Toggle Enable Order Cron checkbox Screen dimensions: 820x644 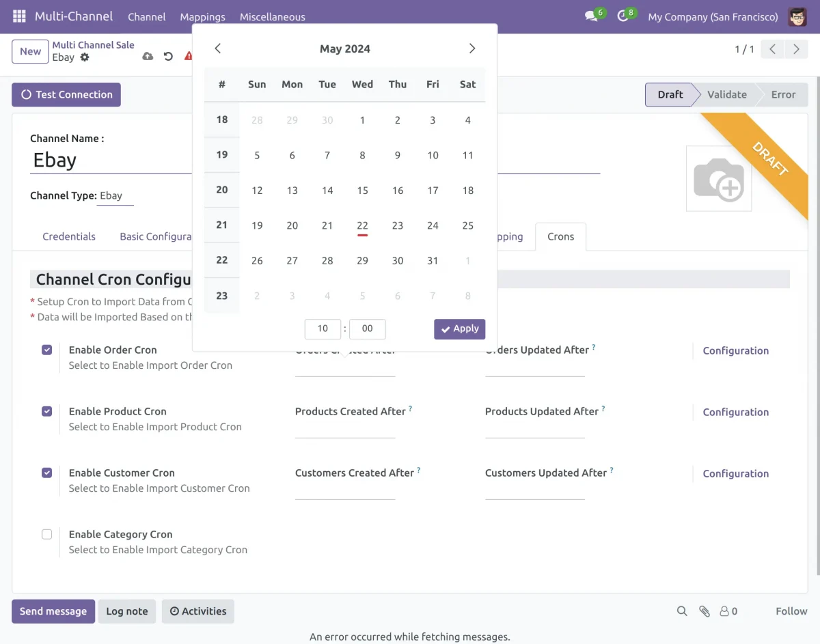pyautogui.click(x=47, y=350)
